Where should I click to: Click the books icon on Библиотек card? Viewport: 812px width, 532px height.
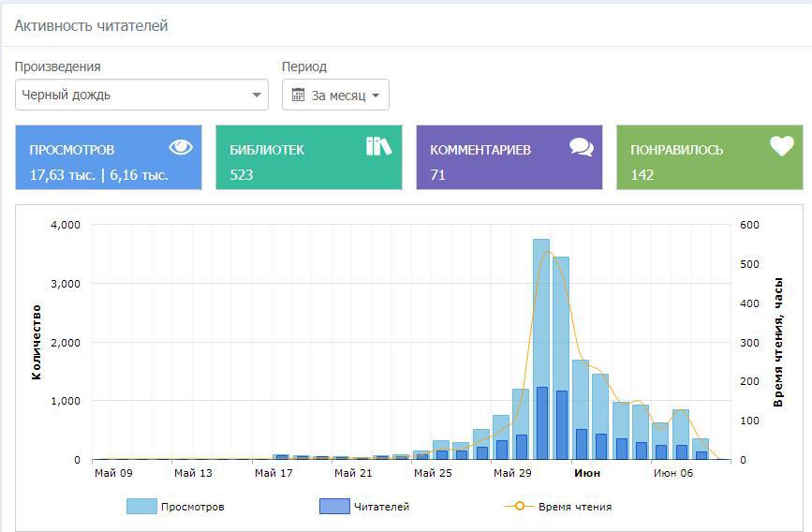click(x=378, y=146)
